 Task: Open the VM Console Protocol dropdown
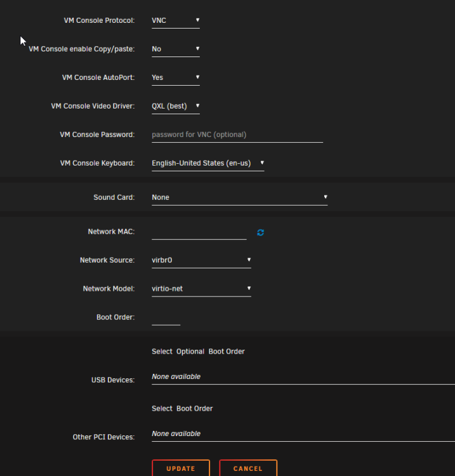(x=176, y=21)
